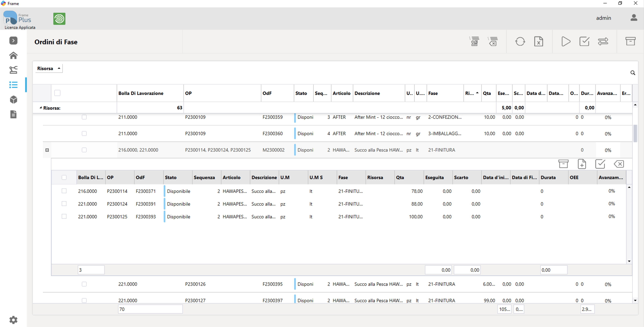Click scroll up arrow of main grid
This screenshot has height=327, width=644.
[635, 105]
